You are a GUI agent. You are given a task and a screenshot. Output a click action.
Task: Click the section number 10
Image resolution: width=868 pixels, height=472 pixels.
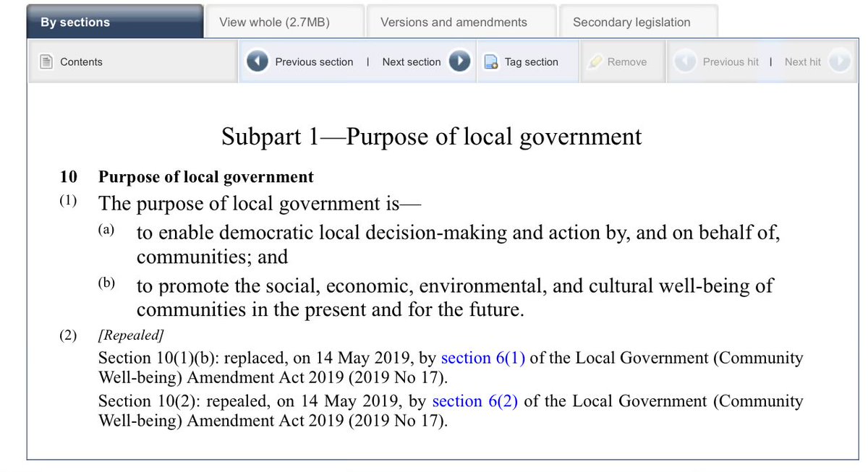pyautogui.click(x=69, y=176)
